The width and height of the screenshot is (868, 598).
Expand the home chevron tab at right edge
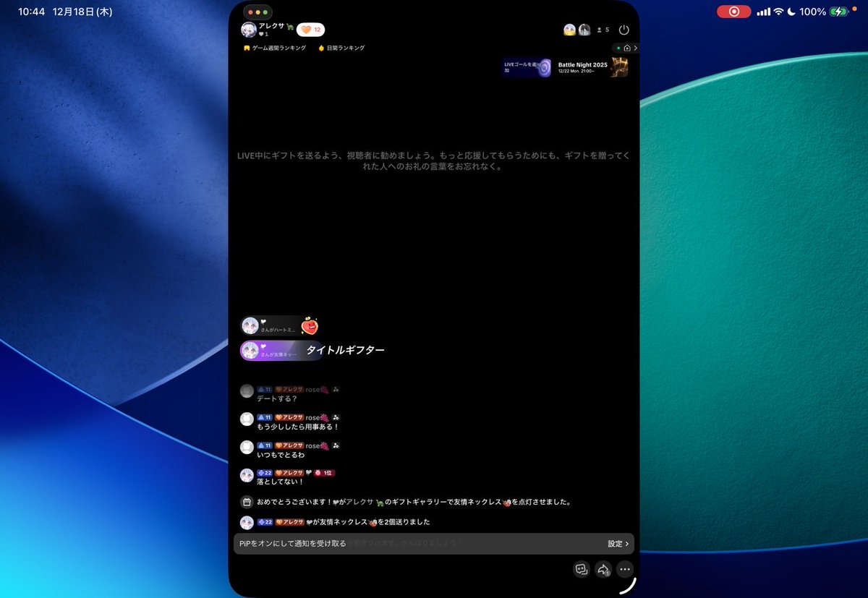[x=626, y=48]
